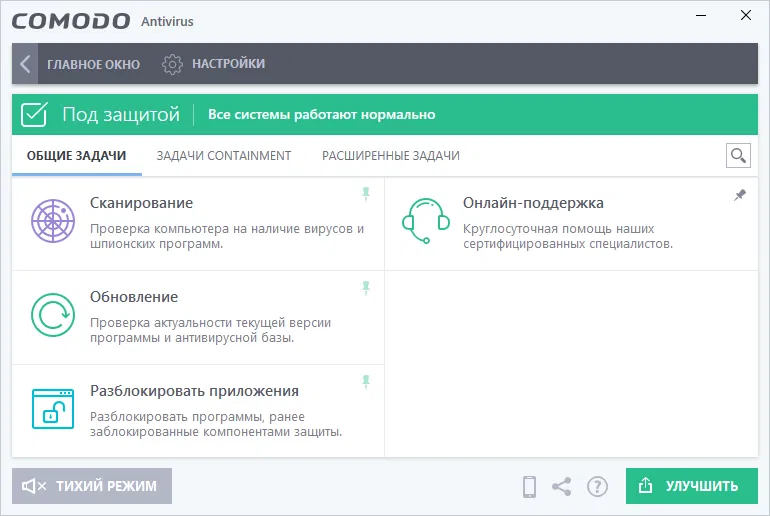
Task: Click the Под защитой status label
Action: (121, 114)
